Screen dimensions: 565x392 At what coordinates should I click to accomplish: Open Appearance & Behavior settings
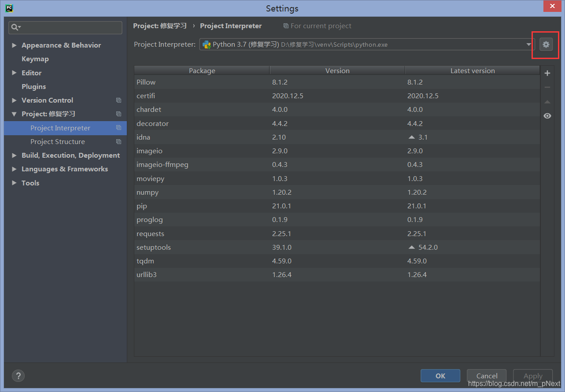[61, 45]
